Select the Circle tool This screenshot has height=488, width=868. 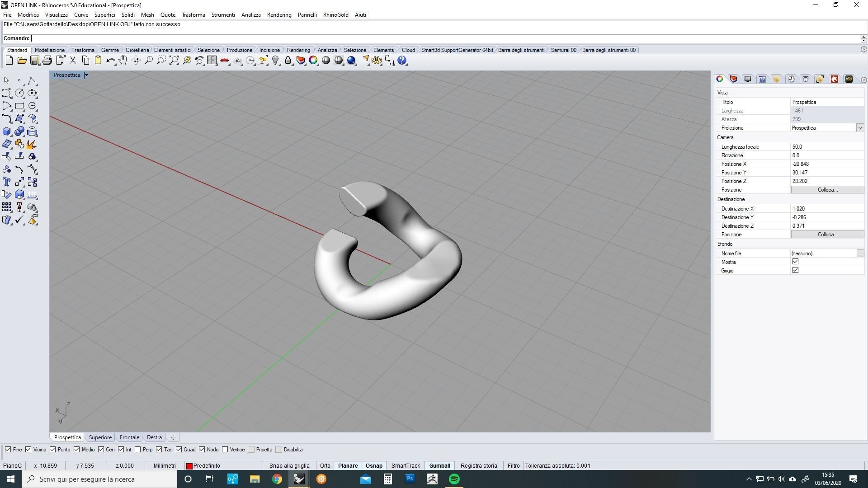pos(19,93)
